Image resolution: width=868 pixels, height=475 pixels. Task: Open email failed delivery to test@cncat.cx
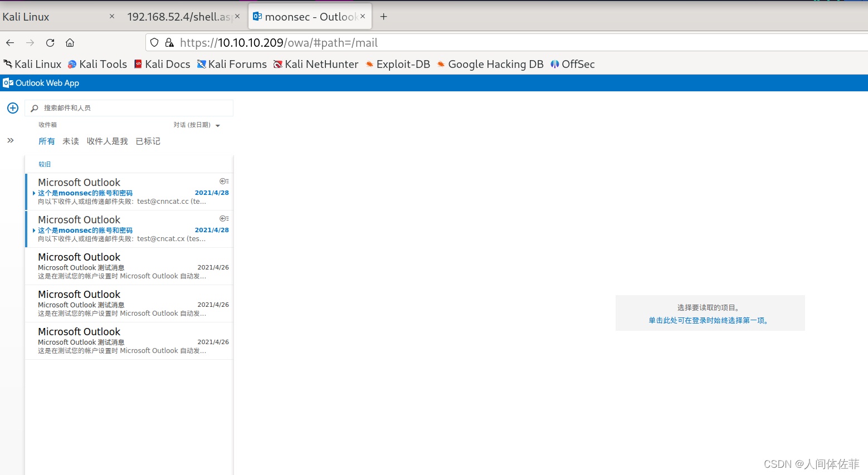point(129,229)
